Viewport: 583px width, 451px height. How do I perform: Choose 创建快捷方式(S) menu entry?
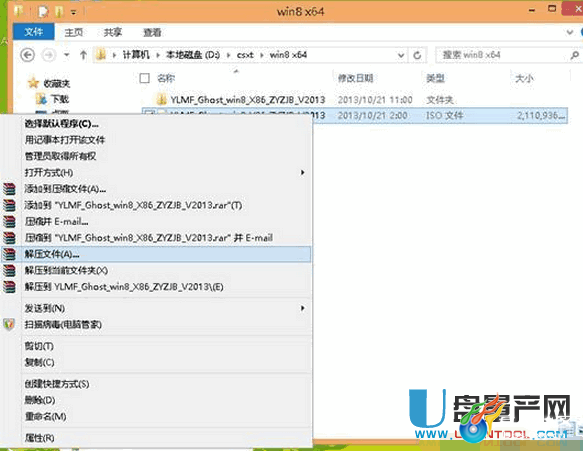57,384
